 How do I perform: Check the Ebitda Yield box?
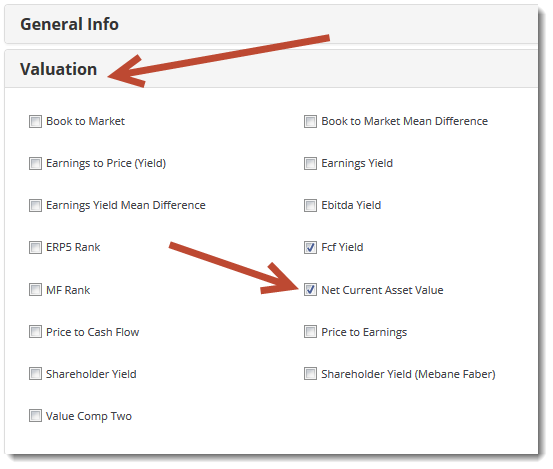point(310,205)
